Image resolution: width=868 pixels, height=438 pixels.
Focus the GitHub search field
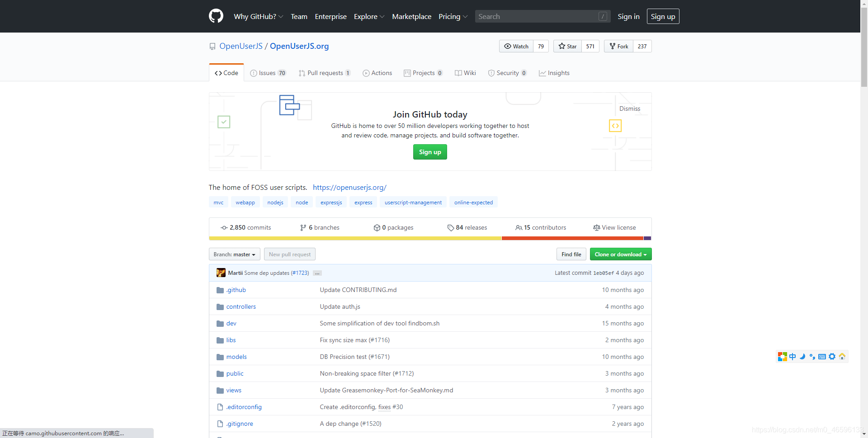click(x=542, y=16)
